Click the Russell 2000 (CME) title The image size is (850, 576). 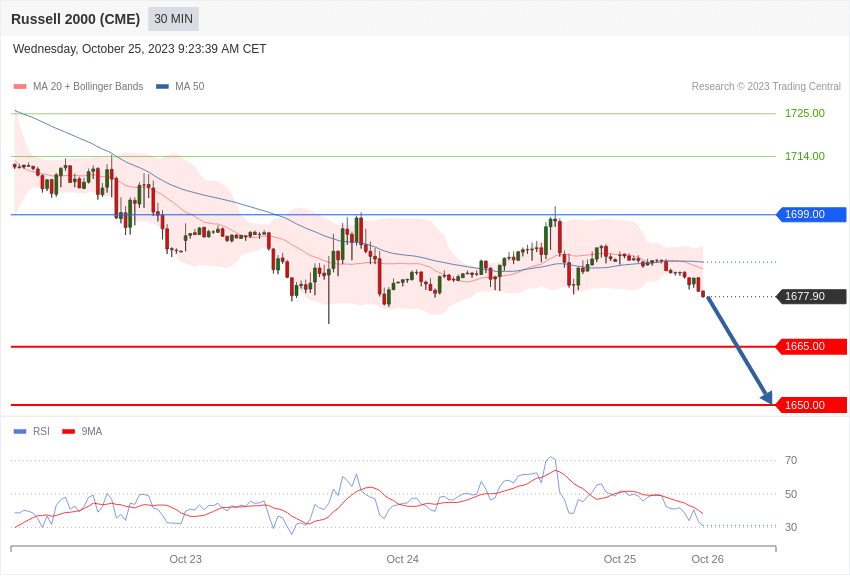pyautogui.click(x=75, y=19)
